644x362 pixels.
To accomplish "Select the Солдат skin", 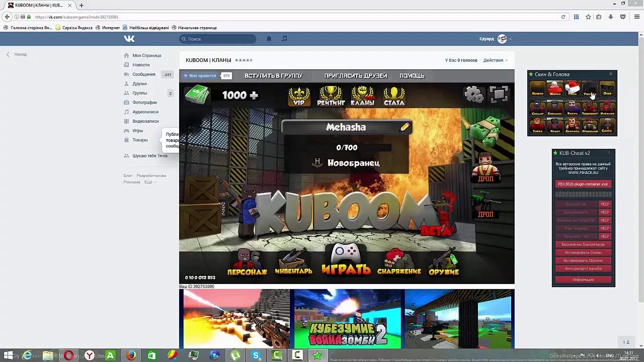I will click(x=537, y=108).
